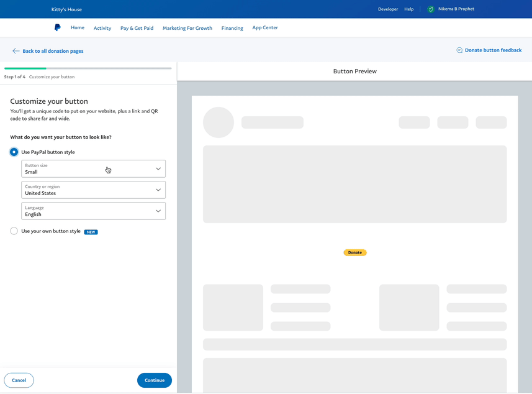Select Use your own button style radio
This screenshot has width=532, height=394.
(14, 231)
